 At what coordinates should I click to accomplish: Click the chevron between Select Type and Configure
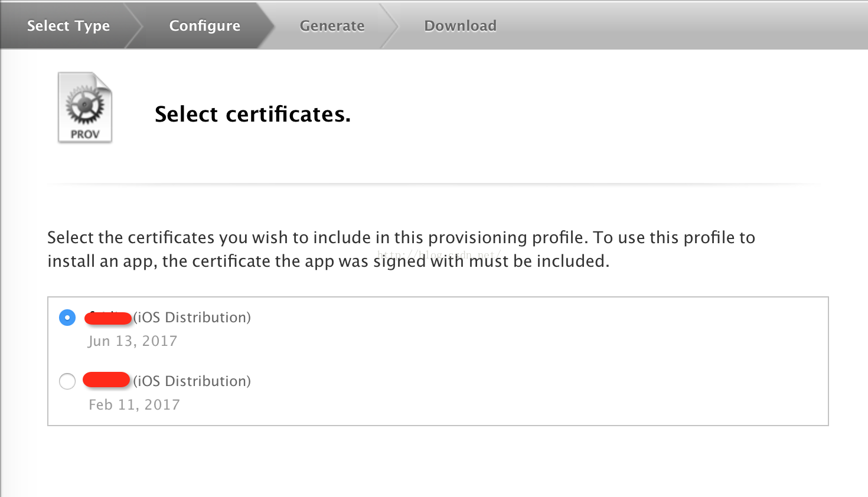click(x=135, y=26)
